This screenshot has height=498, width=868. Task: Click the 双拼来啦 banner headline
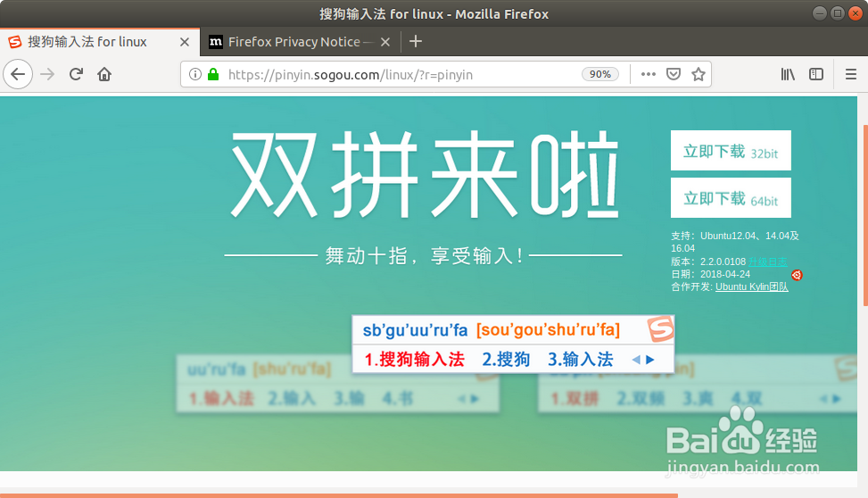[x=426, y=174]
